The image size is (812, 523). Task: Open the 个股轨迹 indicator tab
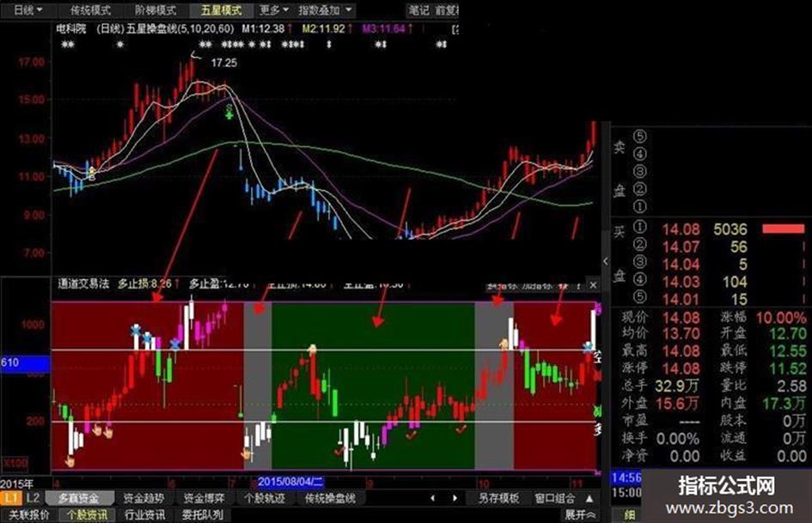coord(265,498)
